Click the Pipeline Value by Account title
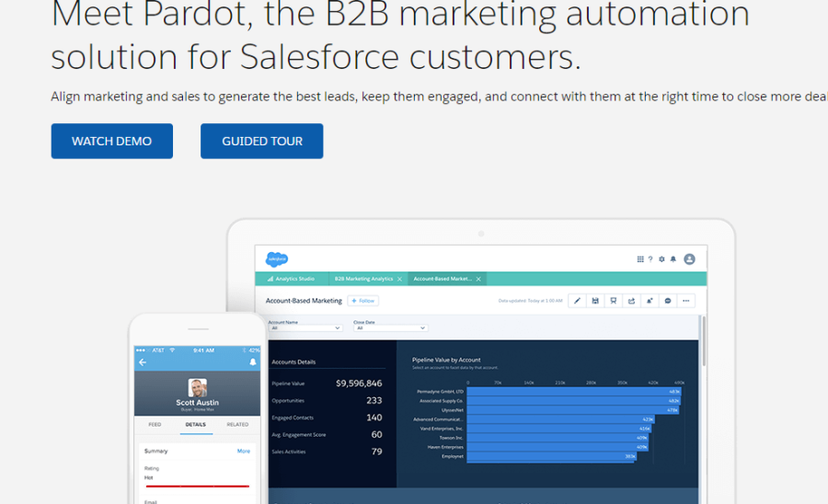Screen dimensions: 828x504 [446, 360]
